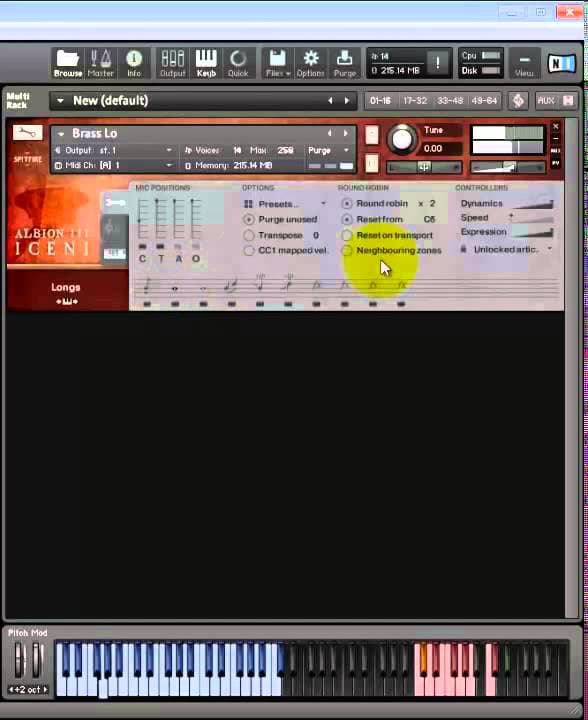Image resolution: width=588 pixels, height=720 pixels.
Task: Click the Native Instruments logo
Action: click(561, 63)
